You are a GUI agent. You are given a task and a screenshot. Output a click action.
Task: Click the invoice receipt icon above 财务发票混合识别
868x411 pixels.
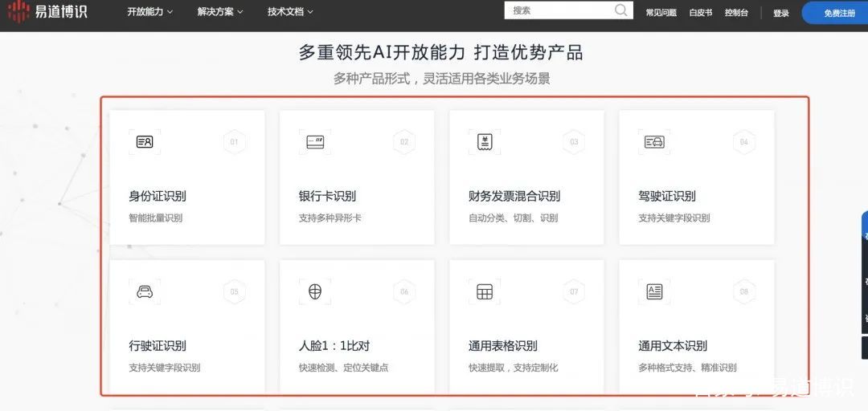point(485,142)
